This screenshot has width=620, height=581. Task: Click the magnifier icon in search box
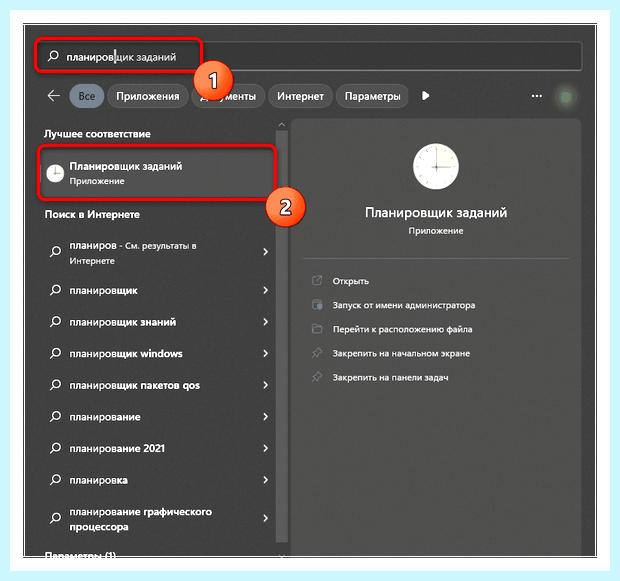(x=53, y=56)
